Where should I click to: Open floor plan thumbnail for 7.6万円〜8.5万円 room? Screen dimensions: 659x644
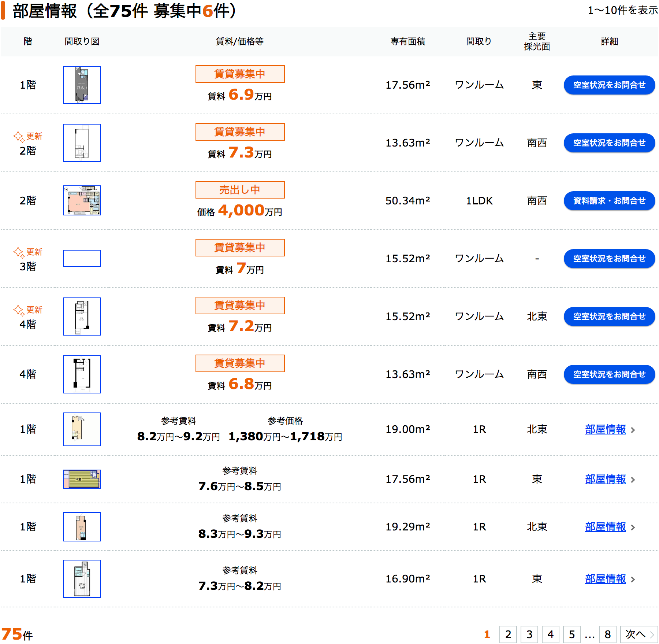click(82, 479)
